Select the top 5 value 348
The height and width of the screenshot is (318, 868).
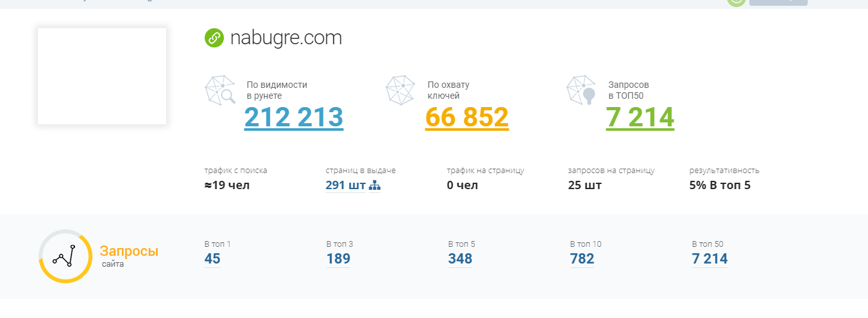tap(460, 259)
